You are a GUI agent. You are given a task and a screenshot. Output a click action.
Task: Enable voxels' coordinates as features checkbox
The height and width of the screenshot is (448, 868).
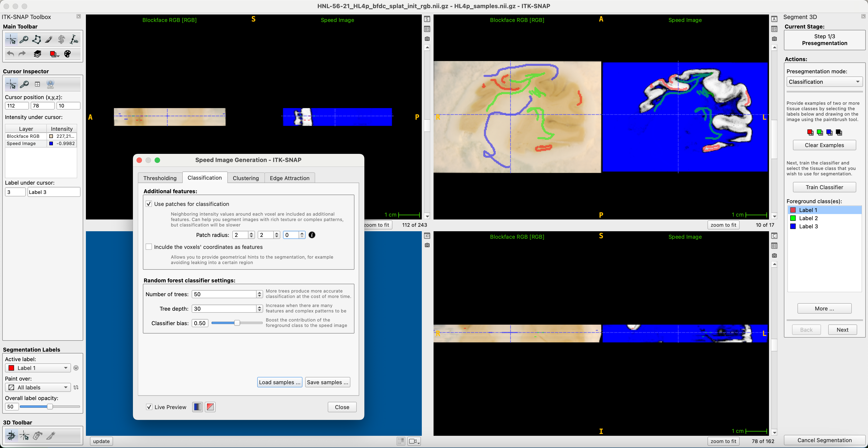pyautogui.click(x=149, y=247)
